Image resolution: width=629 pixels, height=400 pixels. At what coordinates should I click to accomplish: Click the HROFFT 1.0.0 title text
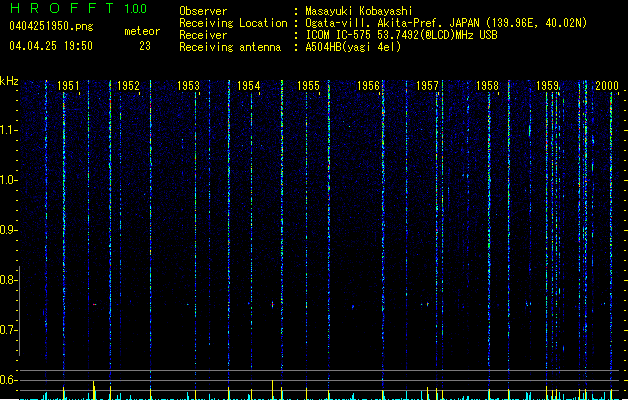(78, 8)
